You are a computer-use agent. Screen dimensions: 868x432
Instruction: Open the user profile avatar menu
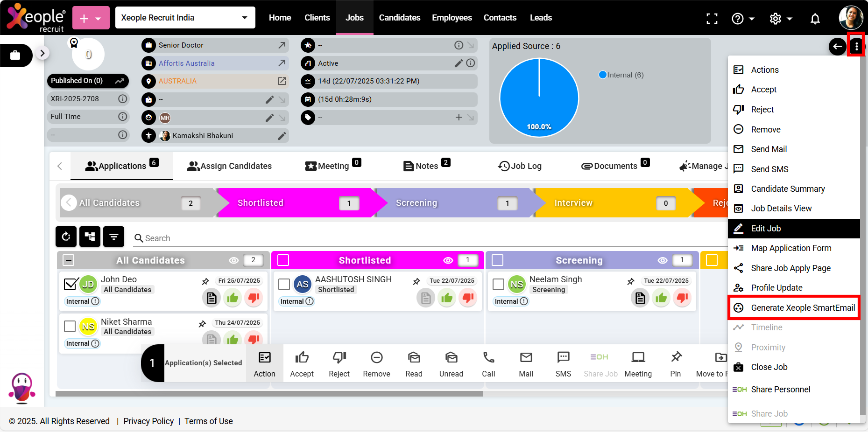tap(851, 18)
